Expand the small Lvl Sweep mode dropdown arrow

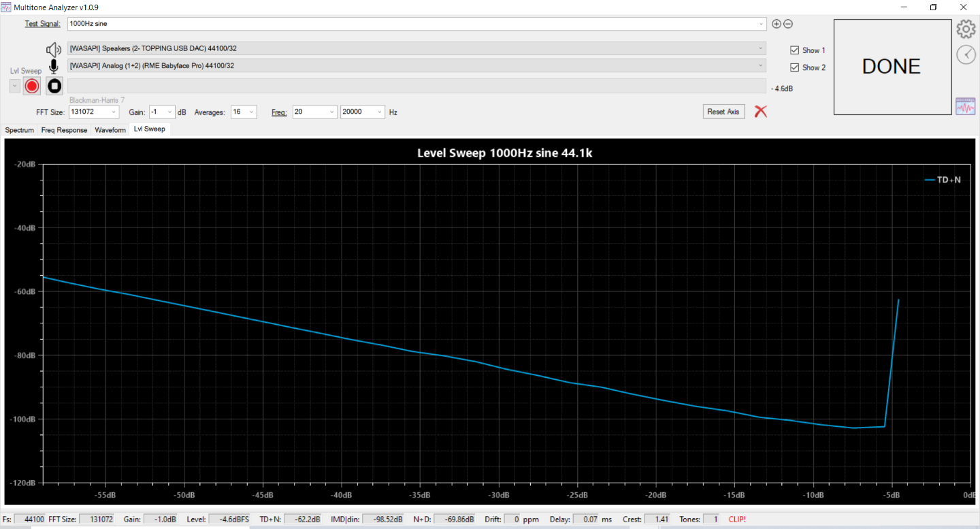14,86
